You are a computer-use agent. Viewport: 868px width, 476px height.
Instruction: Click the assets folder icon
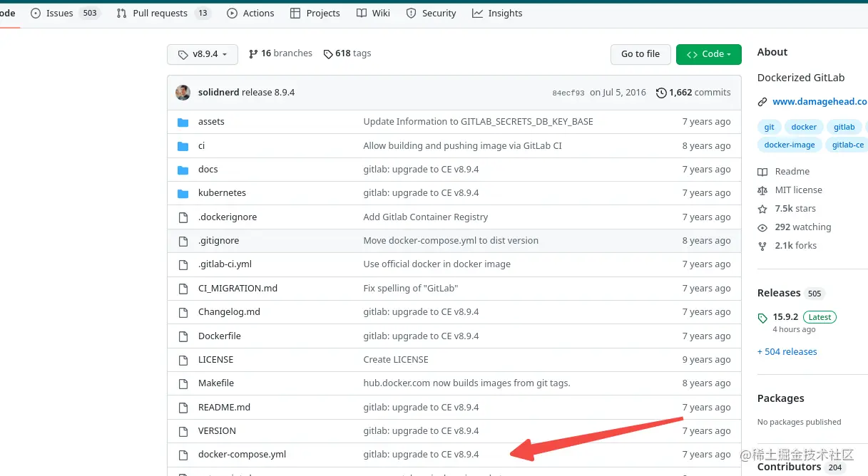click(183, 122)
